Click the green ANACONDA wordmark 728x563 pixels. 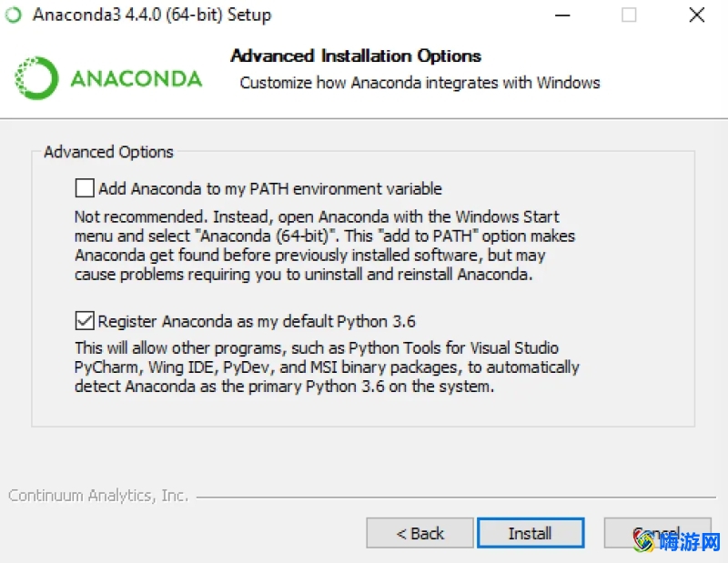tap(136, 78)
